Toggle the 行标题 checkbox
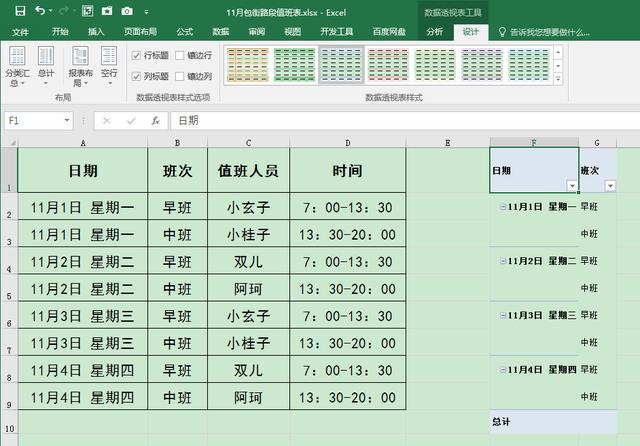Image resolution: width=640 pixels, height=446 pixels. 136,55
